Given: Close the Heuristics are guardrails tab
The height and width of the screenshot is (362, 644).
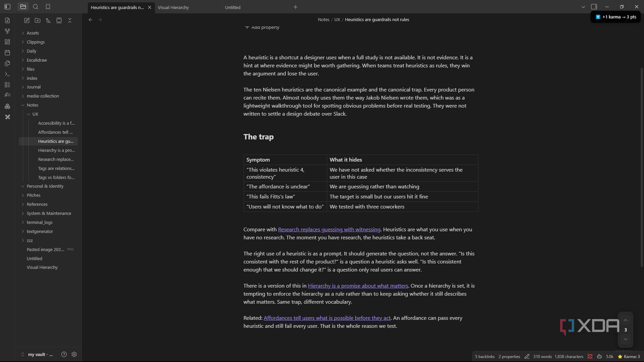Looking at the screenshot, I should [149, 7].
